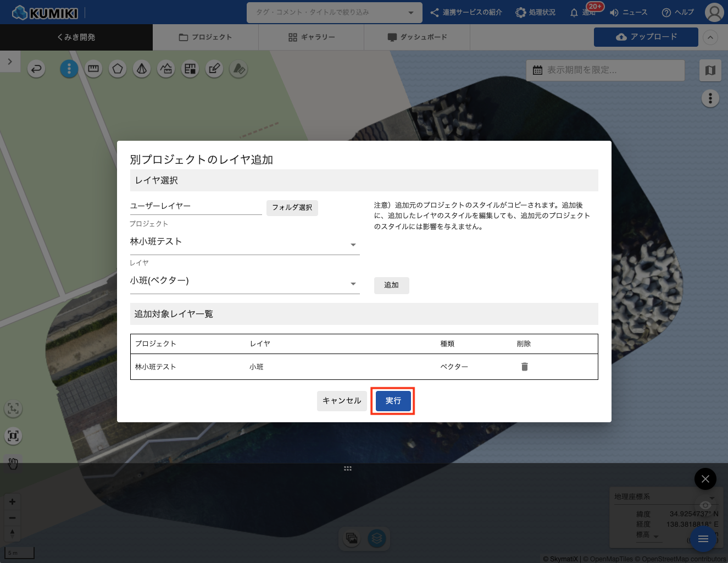728x563 pixels.
Task: Open the edit annotation pencil tool
Action: pyautogui.click(x=214, y=69)
